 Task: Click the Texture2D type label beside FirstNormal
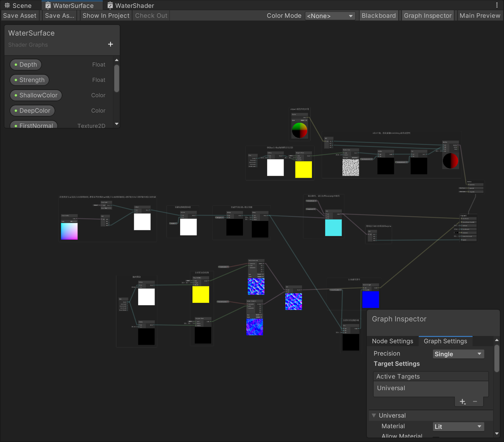click(91, 126)
